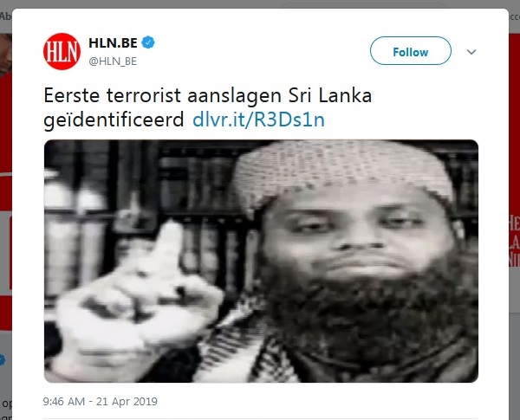This screenshot has height=420, width=520.
Task: Click the partially visible 'op' text at bottom left
Action: (x=7, y=404)
